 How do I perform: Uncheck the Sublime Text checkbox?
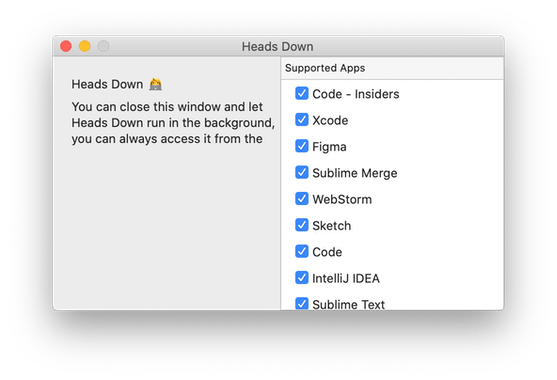(302, 304)
